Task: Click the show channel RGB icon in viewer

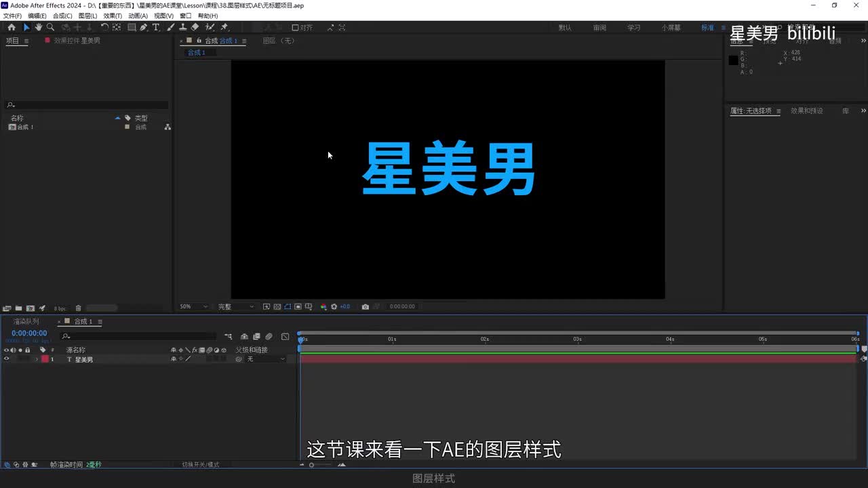Action: click(323, 306)
